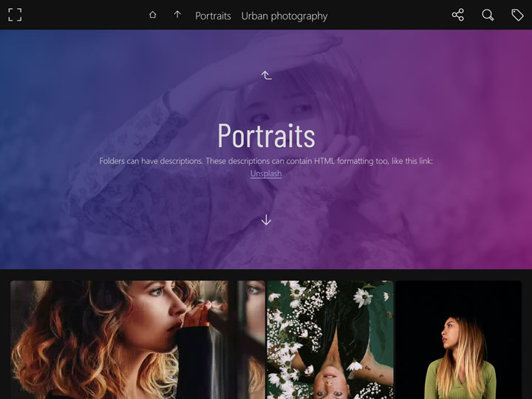Click the back-up arrow above Portraits title
Screen dimensions: 532x399
tap(266, 75)
